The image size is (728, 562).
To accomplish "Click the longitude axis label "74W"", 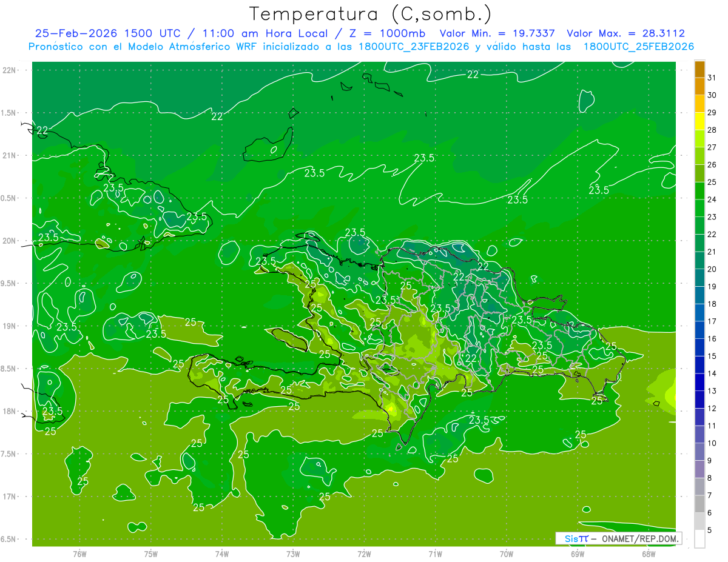I will (x=222, y=554).
